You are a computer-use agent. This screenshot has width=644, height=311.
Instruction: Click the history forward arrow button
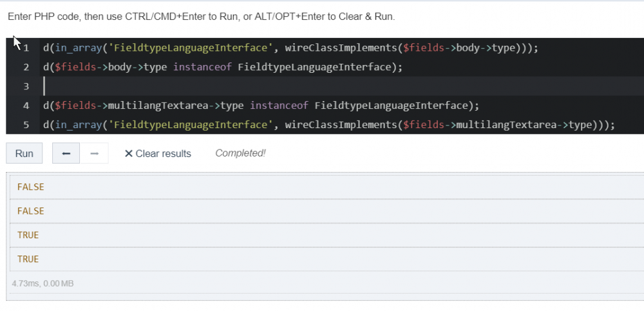[94, 153]
